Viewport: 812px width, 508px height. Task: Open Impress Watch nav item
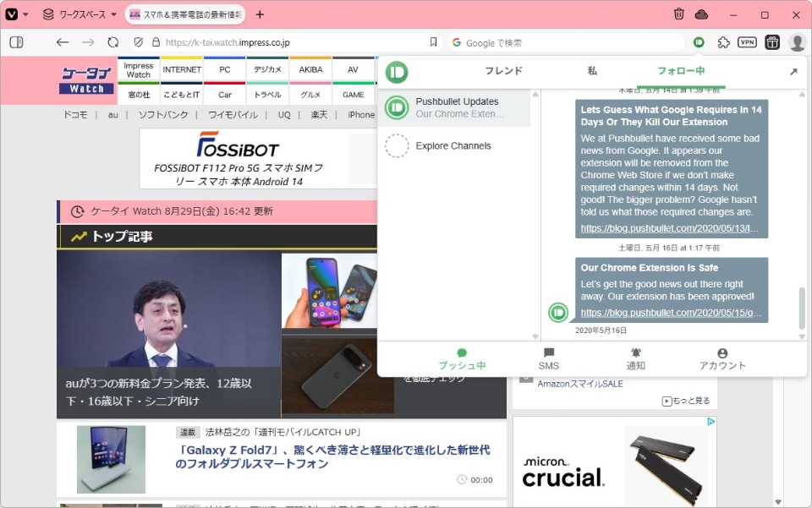point(138,70)
